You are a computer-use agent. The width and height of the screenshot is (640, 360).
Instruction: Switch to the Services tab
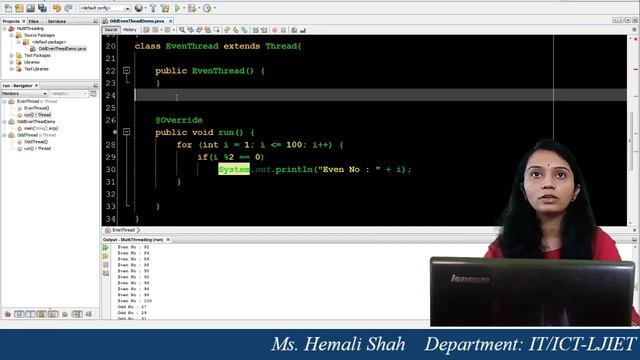pyautogui.click(x=57, y=21)
